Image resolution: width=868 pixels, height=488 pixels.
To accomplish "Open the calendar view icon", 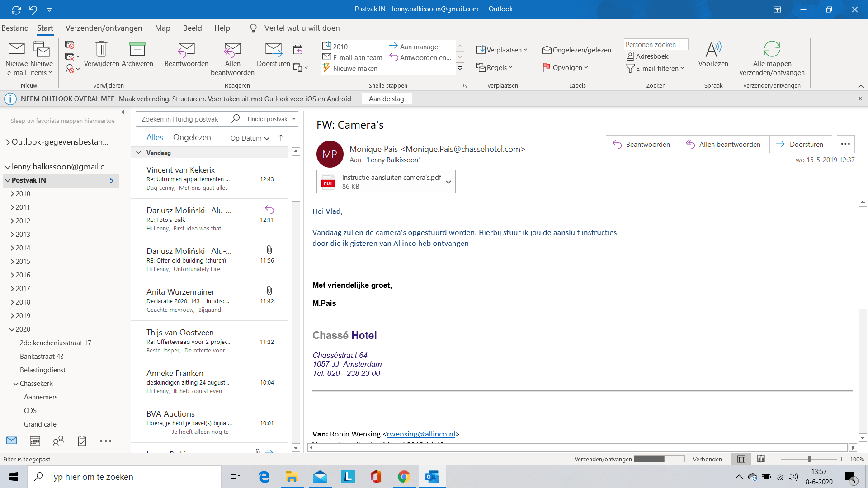I will (35, 441).
